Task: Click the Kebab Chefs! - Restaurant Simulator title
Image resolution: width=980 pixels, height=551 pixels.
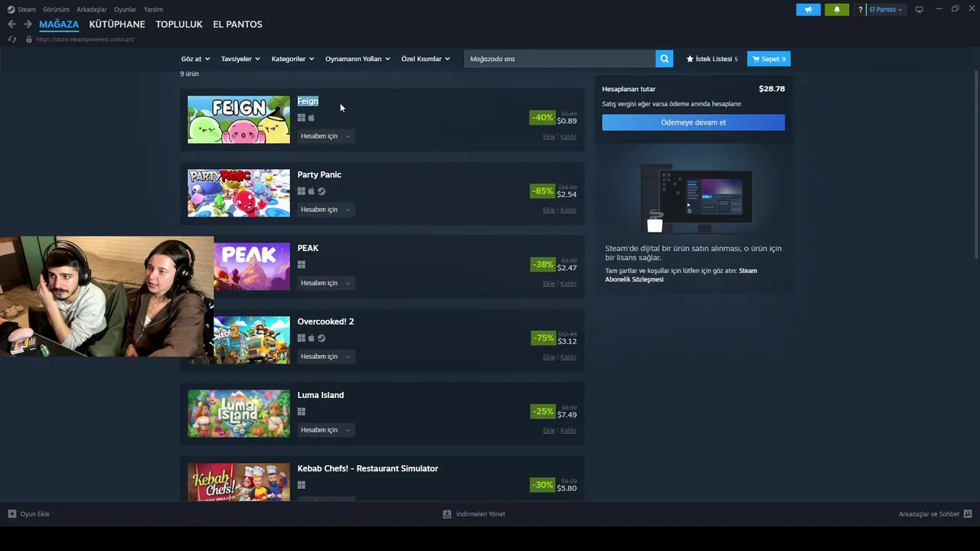Action: click(367, 468)
